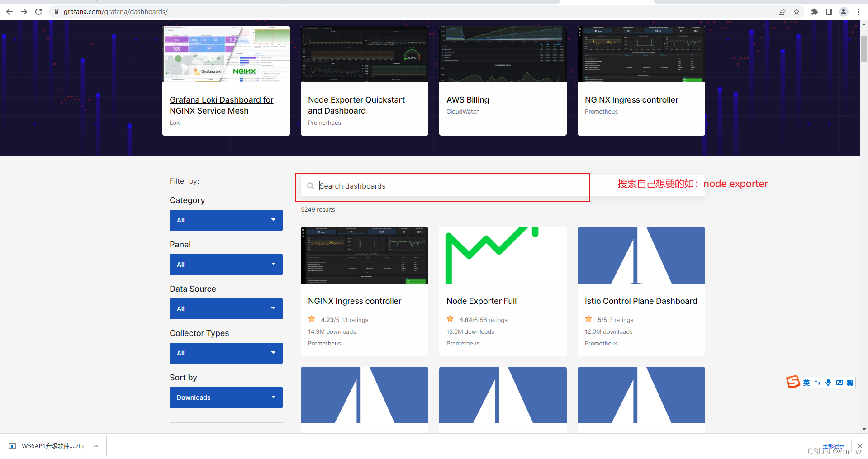Open the Chrome three-dot menu
Viewport: 868px width, 459px height.
pyautogui.click(x=858, y=12)
